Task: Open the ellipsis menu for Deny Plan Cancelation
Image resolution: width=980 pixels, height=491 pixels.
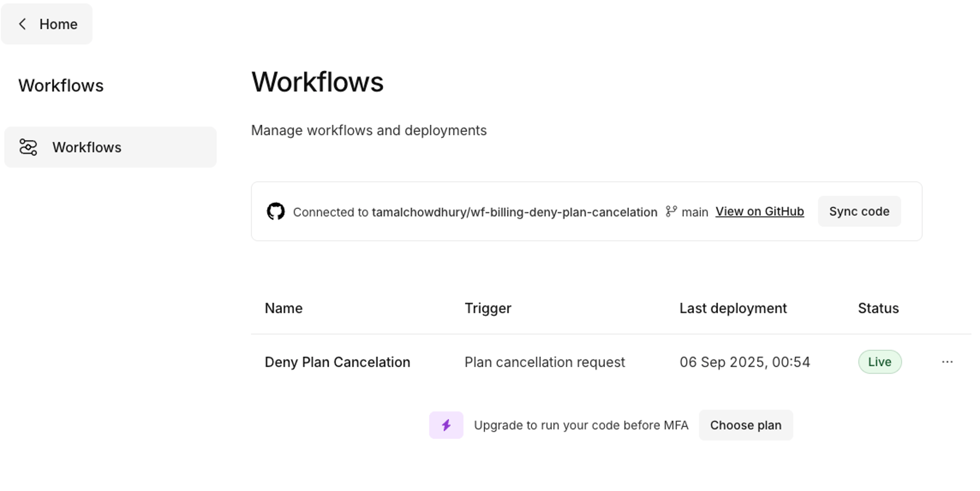Action: pos(947,362)
